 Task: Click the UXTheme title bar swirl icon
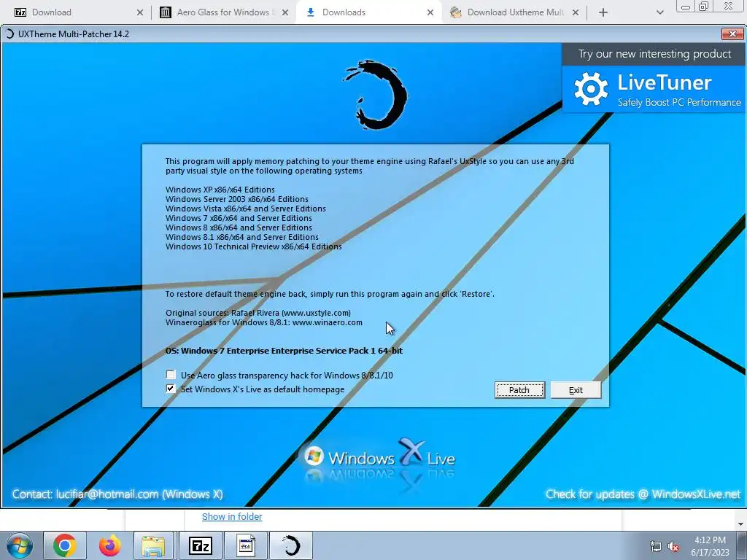point(9,34)
